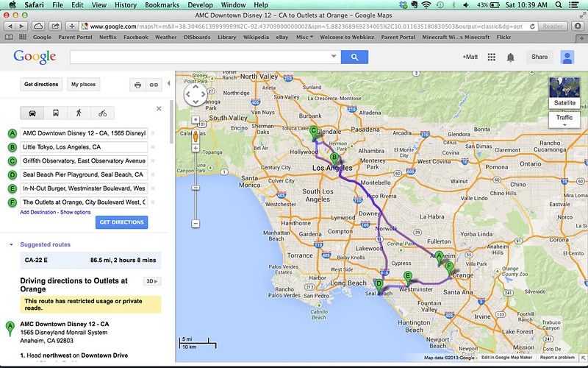Viewport: 588px width, 368px height.
Task: Click the print directions icon
Action: [137, 85]
